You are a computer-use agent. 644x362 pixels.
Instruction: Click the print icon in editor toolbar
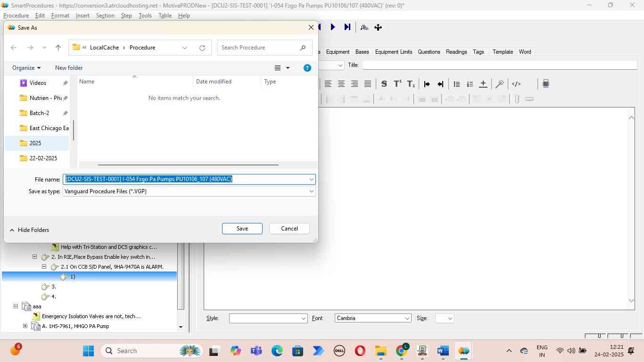[x=545, y=84]
